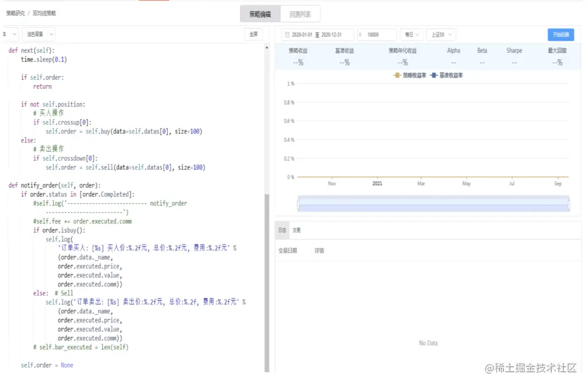Viewport: 588px width, 385px height.
Task: Click the Sharpe metric label
Action: click(514, 51)
